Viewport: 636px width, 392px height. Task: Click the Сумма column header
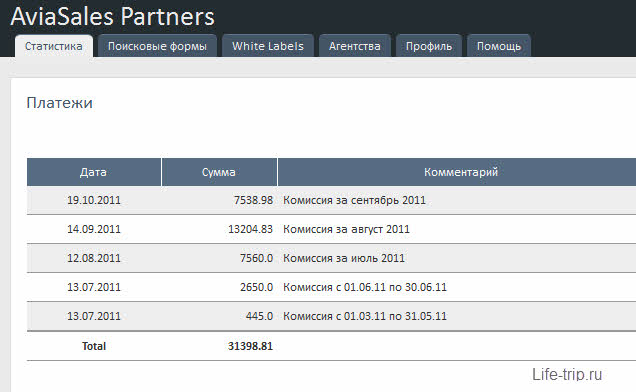219,172
